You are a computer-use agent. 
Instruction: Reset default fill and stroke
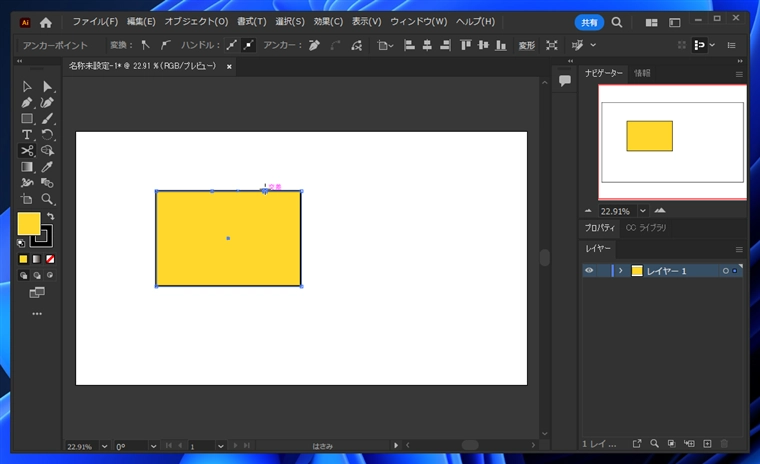(x=21, y=243)
